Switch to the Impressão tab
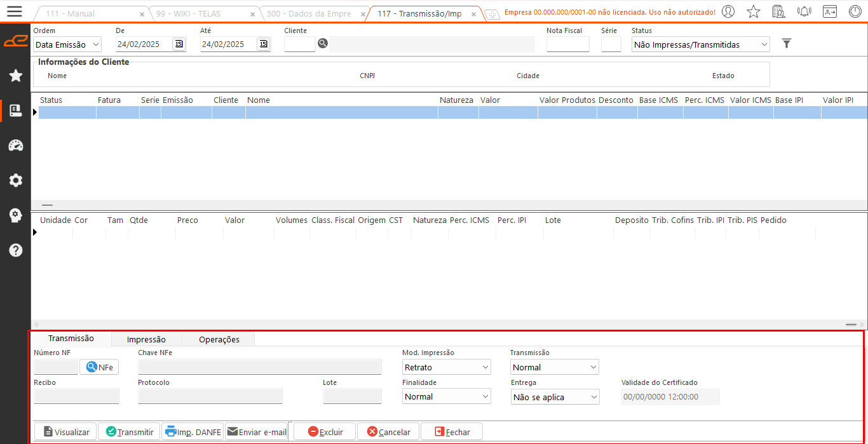The image size is (868, 444). point(146,339)
